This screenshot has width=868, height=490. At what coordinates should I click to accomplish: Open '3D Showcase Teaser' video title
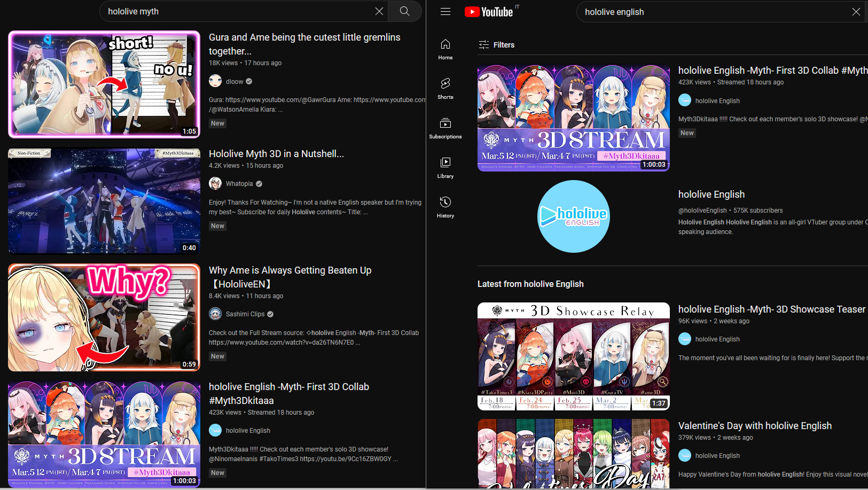[x=772, y=309]
